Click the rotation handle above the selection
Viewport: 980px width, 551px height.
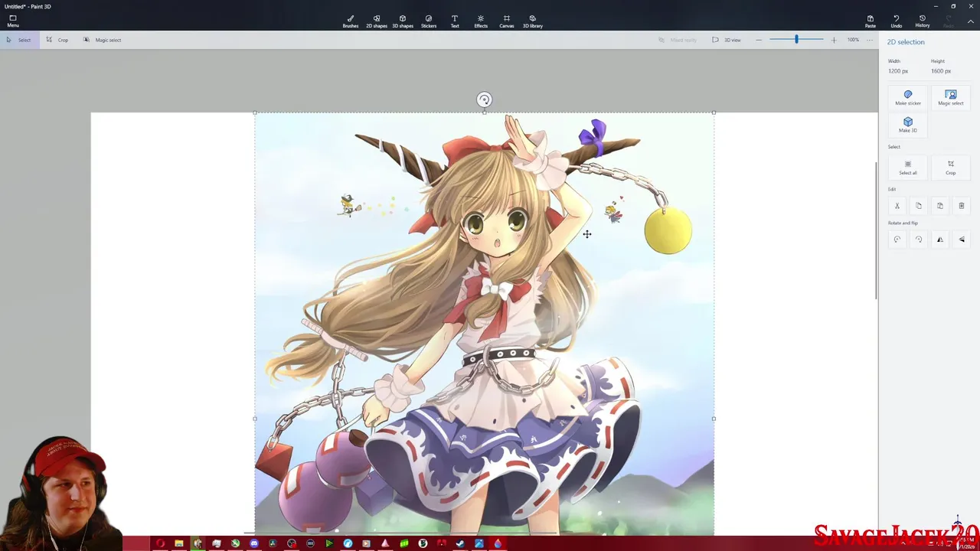point(484,99)
